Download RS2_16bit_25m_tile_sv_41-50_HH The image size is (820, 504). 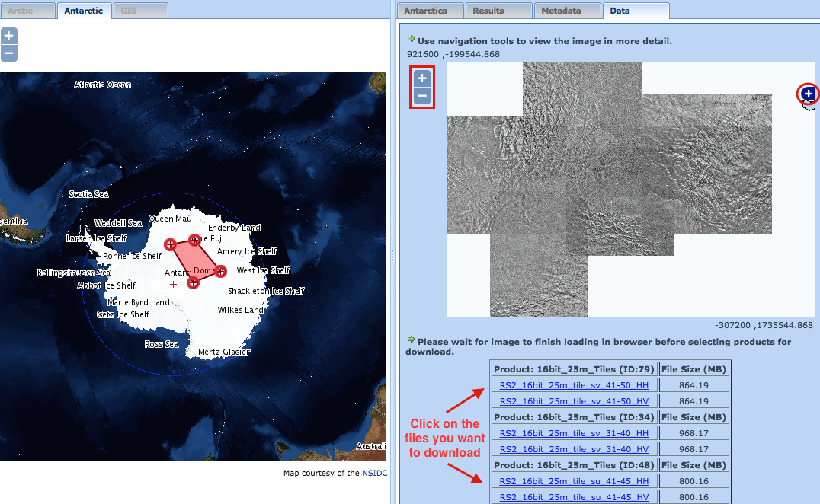coord(573,385)
